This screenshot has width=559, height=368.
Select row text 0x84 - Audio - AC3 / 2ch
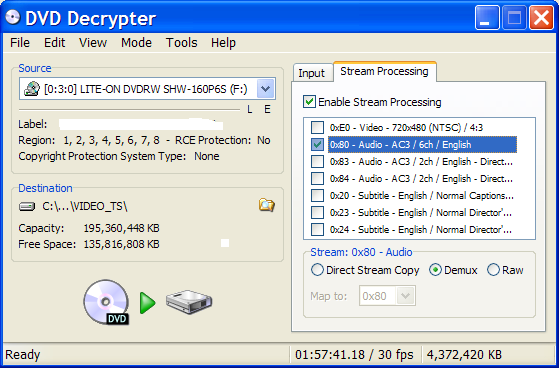pos(421,179)
